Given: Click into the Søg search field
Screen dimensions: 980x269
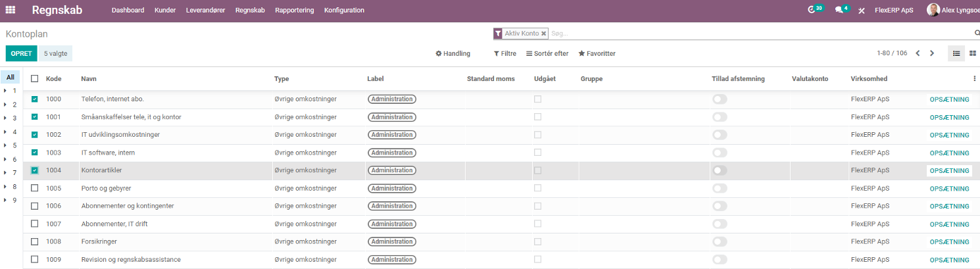Looking at the screenshot, I should [x=760, y=33].
